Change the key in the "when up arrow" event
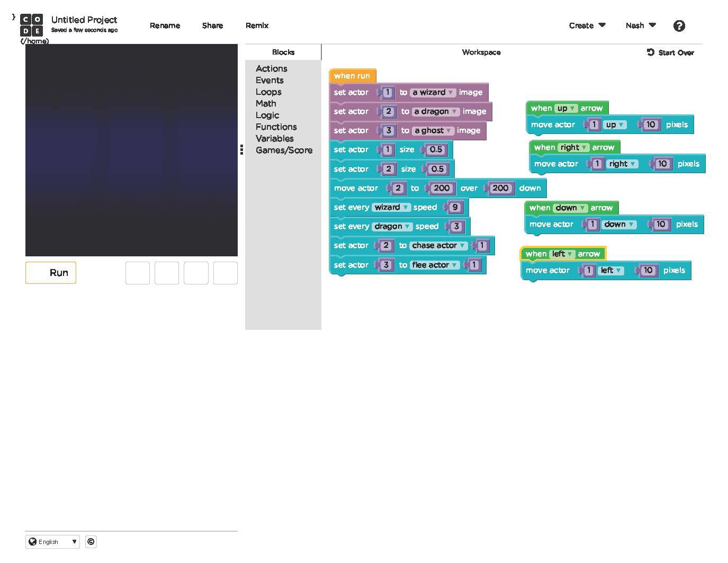 click(566, 108)
